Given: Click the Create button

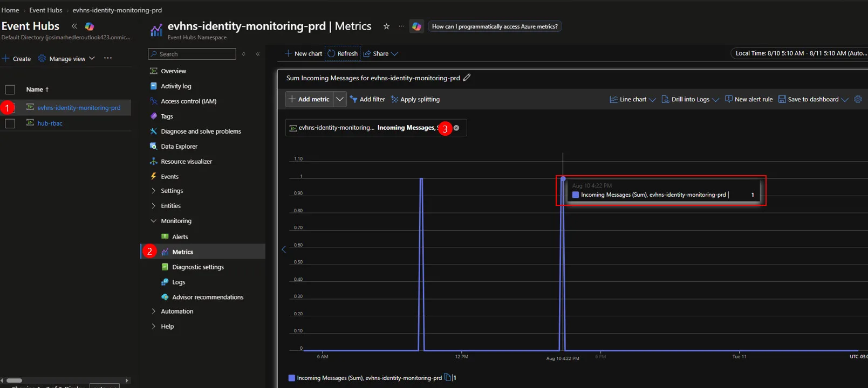Looking at the screenshot, I should coord(17,58).
